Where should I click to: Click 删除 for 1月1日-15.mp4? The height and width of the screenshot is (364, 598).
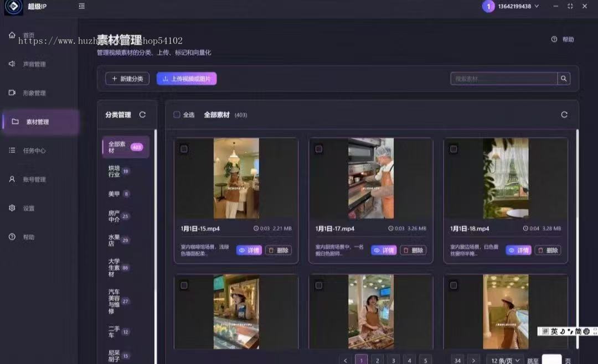coord(279,251)
